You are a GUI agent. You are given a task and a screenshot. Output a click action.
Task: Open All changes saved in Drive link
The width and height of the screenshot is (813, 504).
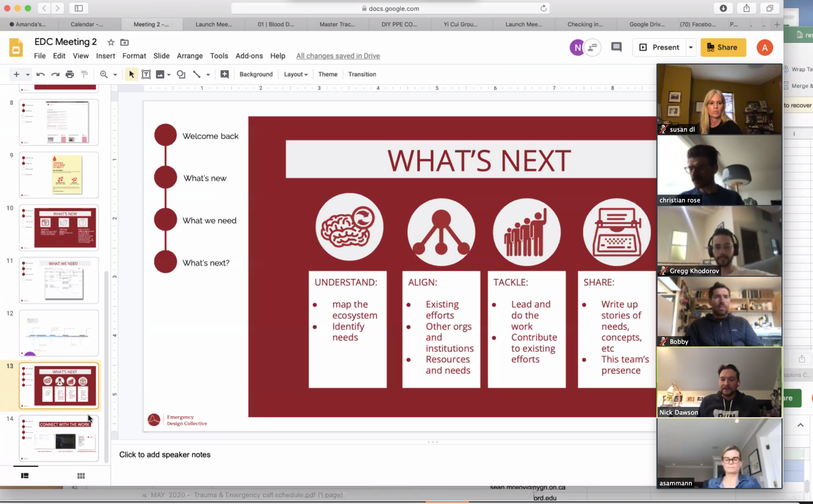(338, 56)
